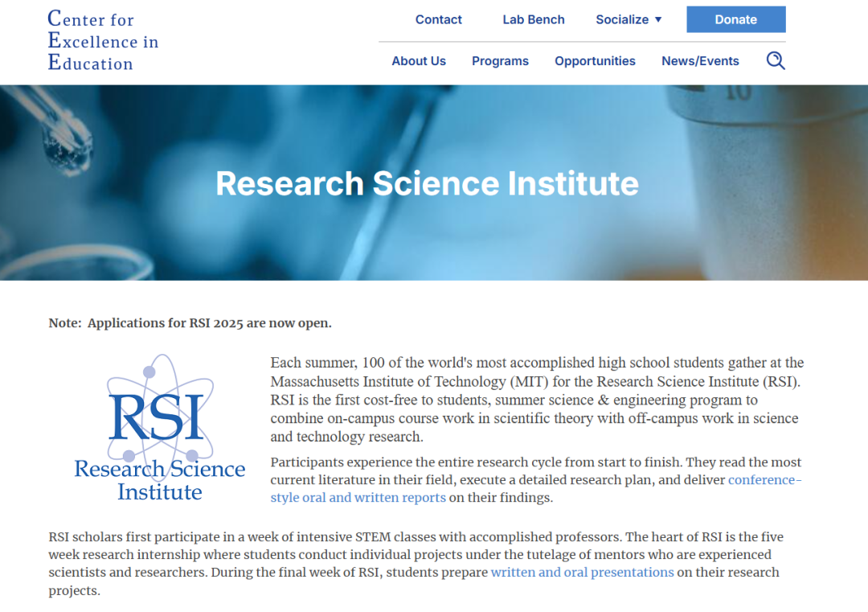
Task: Go to Center for Excellence in Education home logo
Action: pyautogui.click(x=103, y=40)
